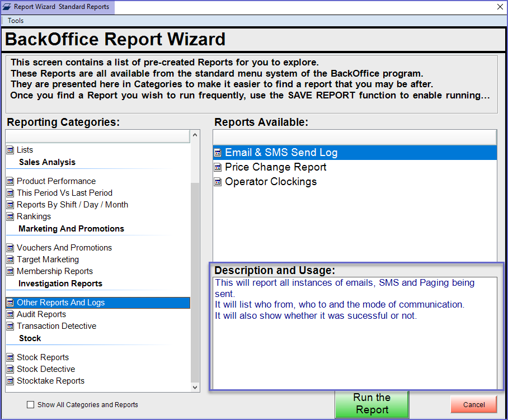Click the Operator Clockings report icon
This screenshot has width=508, height=420.
tap(218, 182)
